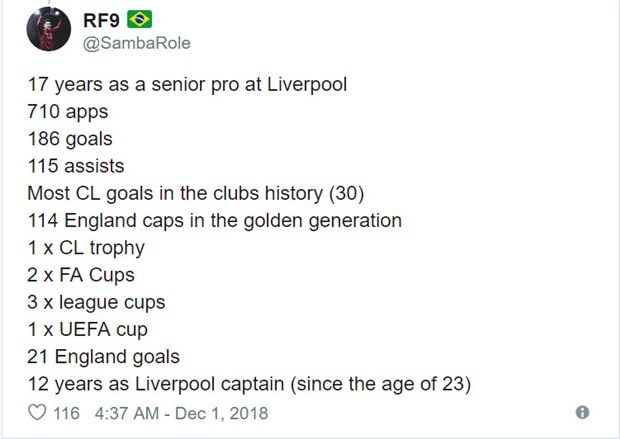
Task: Open the tweet info icon
Action: (583, 412)
